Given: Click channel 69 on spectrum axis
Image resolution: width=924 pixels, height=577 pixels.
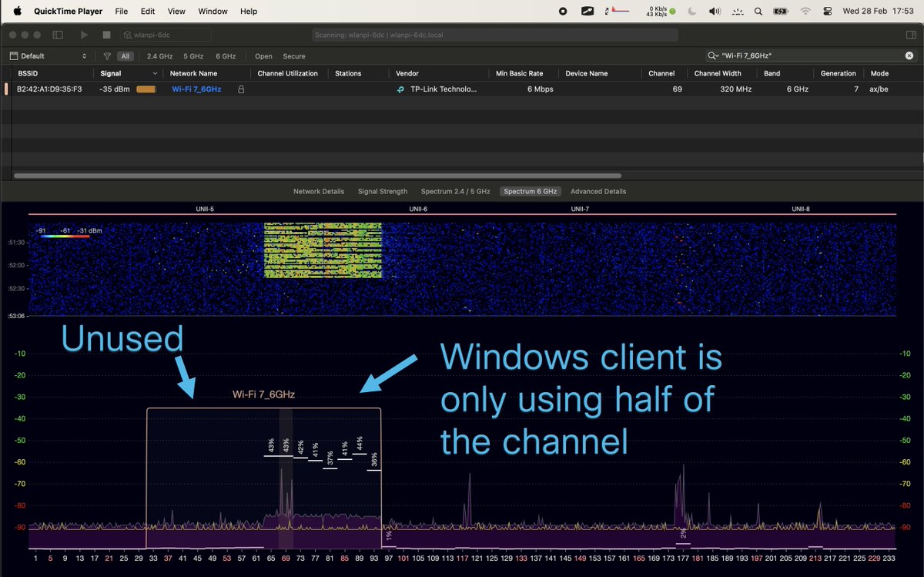Looking at the screenshot, I should pos(286,558).
